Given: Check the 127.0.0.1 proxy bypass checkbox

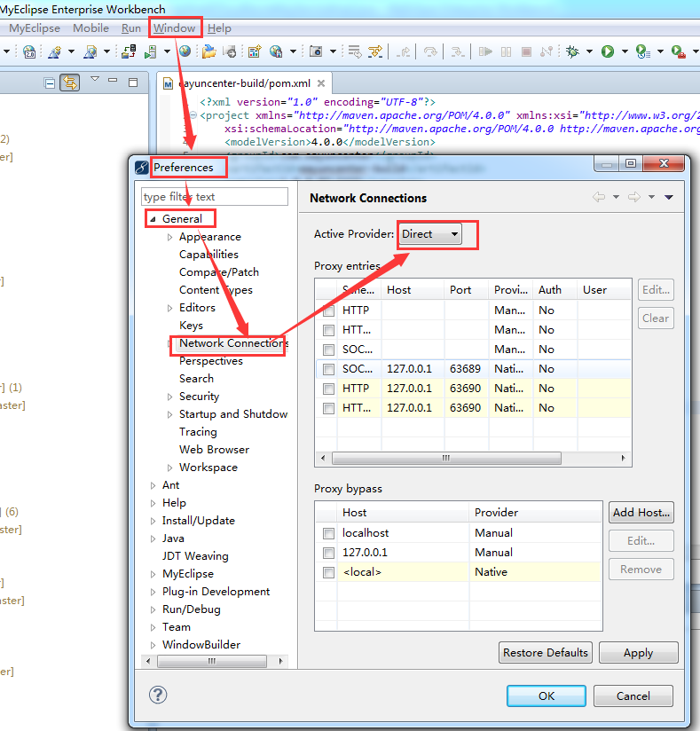Looking at the screenshot, I should [x=329, y=553].
